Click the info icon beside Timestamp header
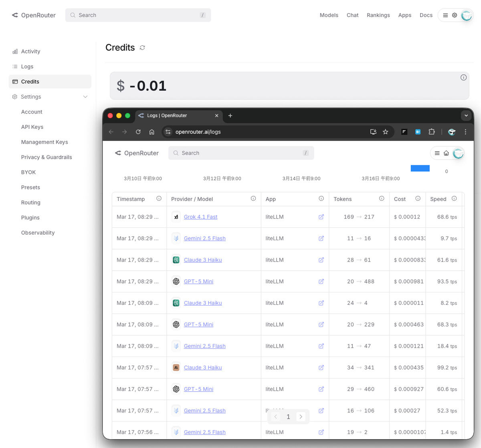481x448 pixels. click(159, 199)
